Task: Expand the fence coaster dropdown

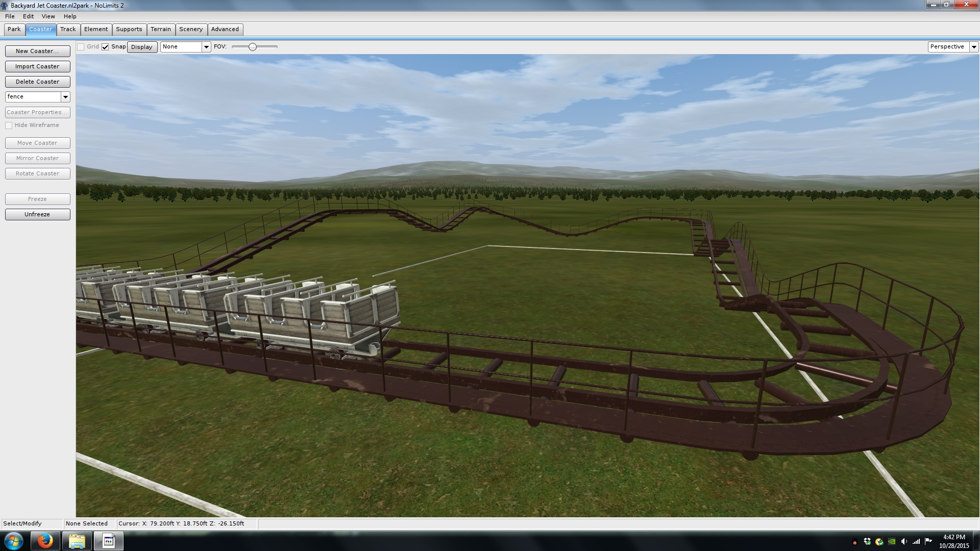Action: (x=65, y=97)
